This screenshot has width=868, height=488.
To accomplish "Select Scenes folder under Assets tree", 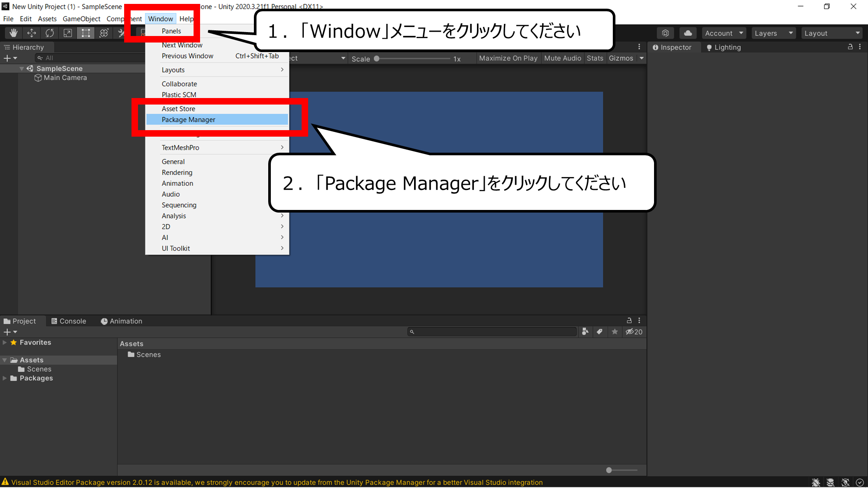I will click(x=39, y=369).
